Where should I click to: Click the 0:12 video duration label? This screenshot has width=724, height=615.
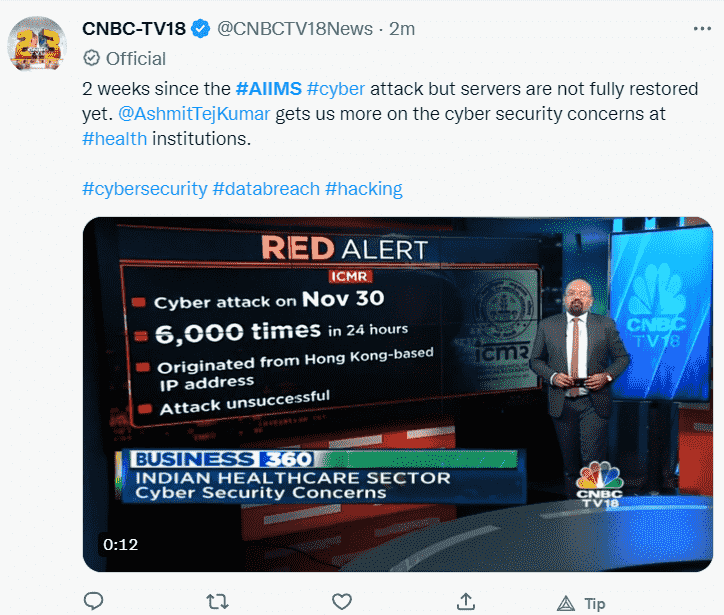(x=121, y=545)
